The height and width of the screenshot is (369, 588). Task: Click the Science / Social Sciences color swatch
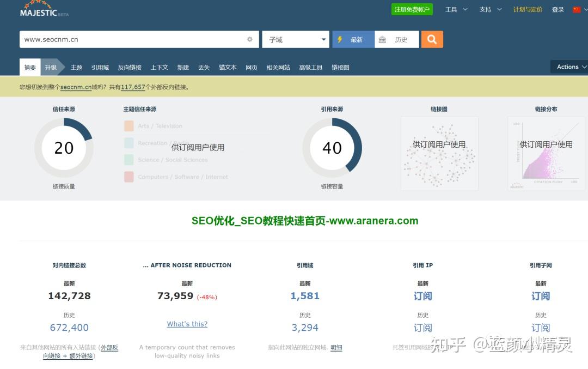(x=129, y=160)
